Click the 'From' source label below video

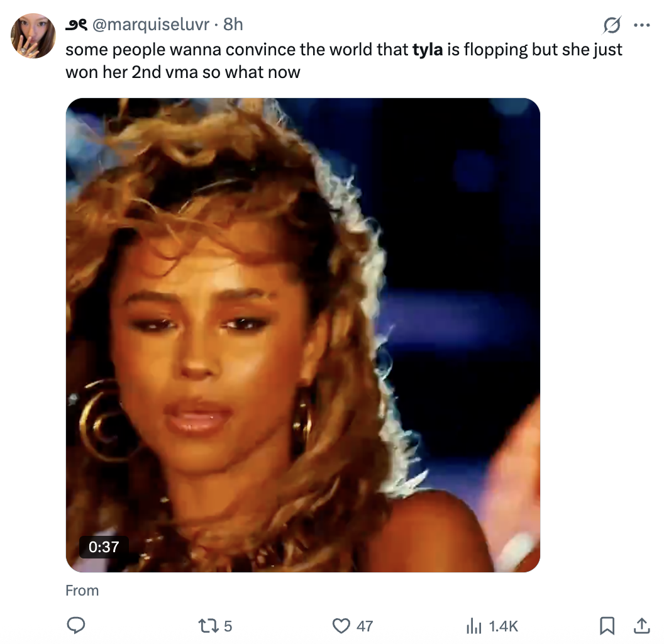[x=82, y=591]
